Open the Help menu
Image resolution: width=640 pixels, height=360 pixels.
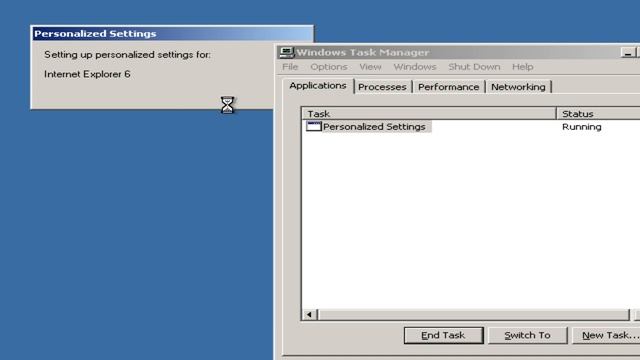522,67
